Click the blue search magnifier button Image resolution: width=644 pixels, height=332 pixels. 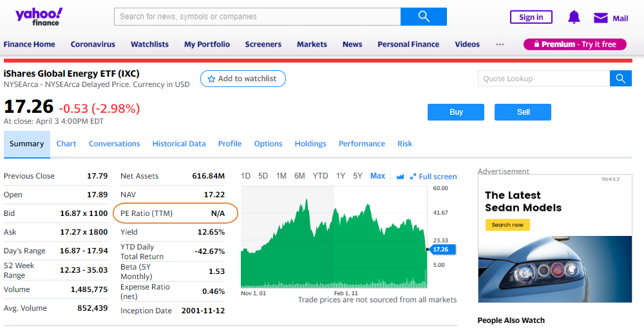(x=423, y=17)
